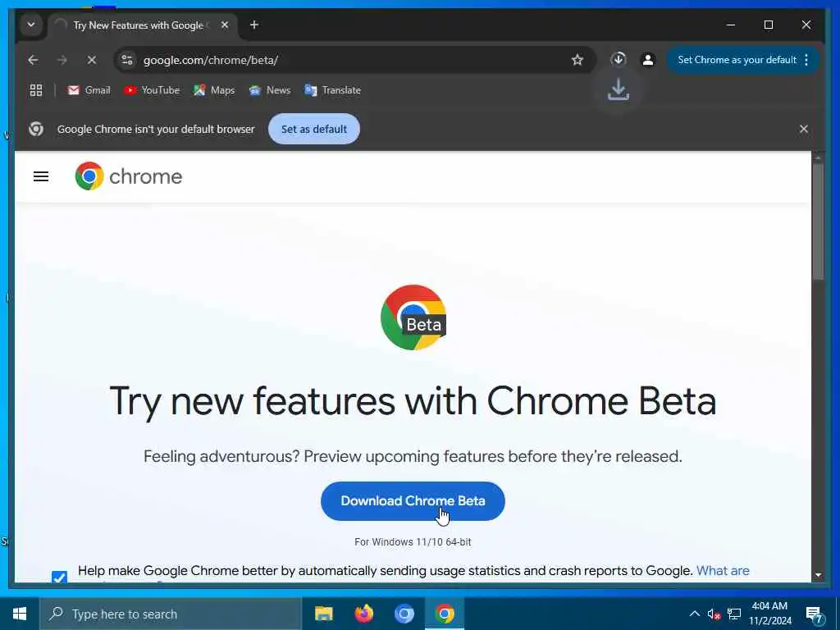Bookmark this page with the star icon
The width and height of the screenshot is (840, 630).
[x=577, y=60]
